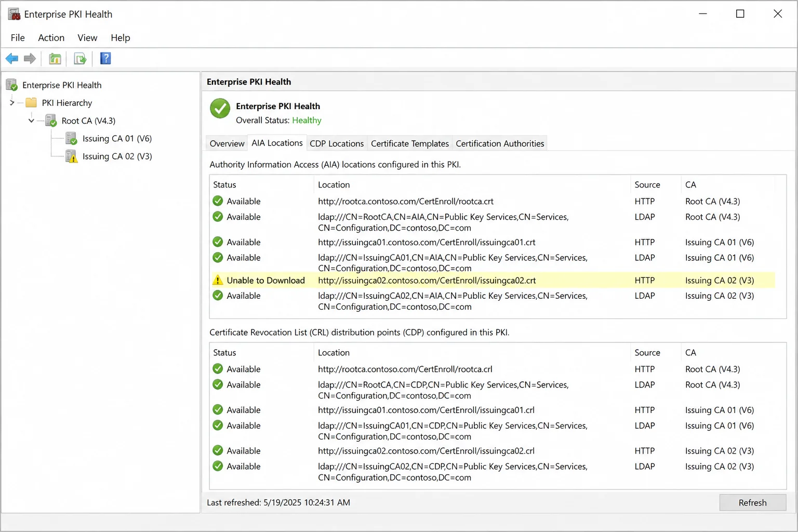Open the Certificate Templates tab
798x532 pixels.
[x=410, y=143]
